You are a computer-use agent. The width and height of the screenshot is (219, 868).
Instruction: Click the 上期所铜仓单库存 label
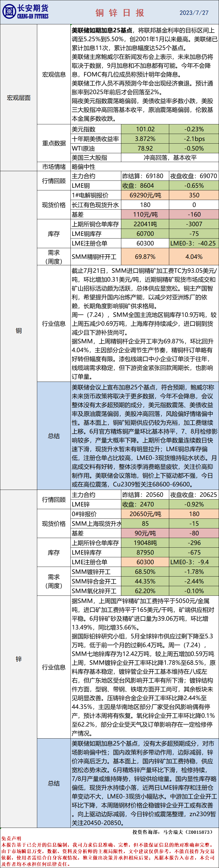coord(96,224)
